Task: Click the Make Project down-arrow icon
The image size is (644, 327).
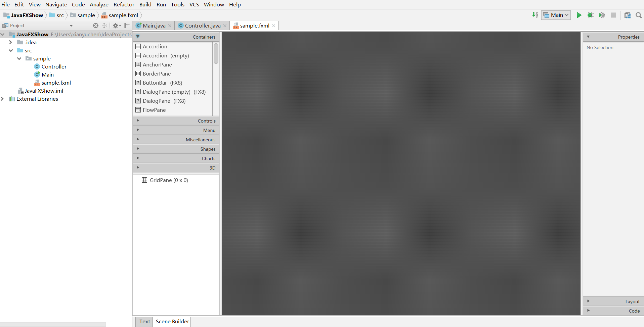Action: tap(535, 15)
